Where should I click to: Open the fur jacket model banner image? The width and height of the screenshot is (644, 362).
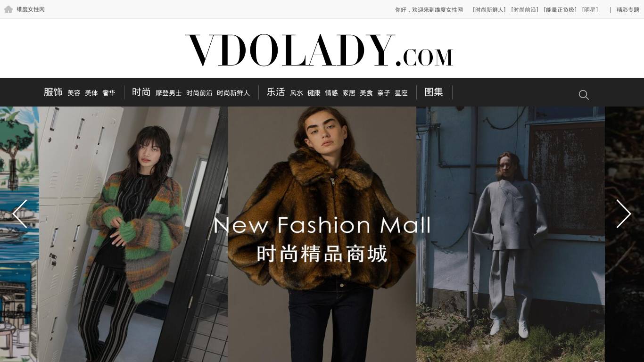click(x=322, y=234)
